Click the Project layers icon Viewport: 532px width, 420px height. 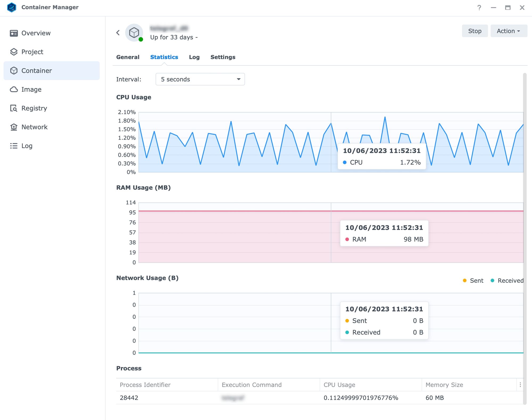click(x=14, y=52)
